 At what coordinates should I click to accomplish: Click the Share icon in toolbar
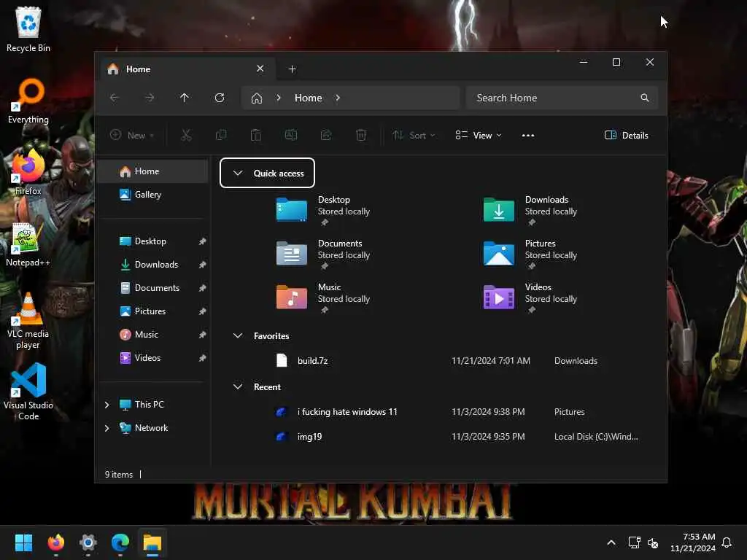pyautogui.click(x=326, y=135)
